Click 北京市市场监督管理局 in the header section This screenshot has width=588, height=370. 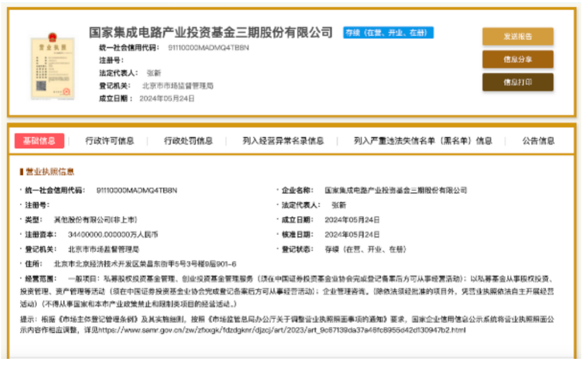[x=178, y=86]
